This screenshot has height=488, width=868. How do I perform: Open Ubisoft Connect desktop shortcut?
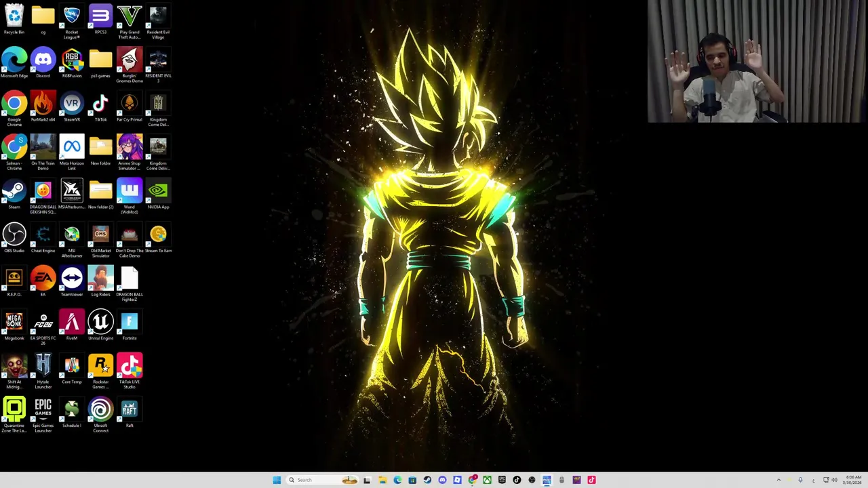100,415
